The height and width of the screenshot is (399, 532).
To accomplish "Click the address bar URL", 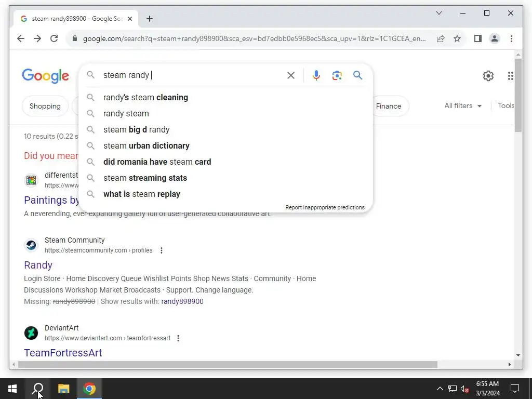I will pos(254,38).
